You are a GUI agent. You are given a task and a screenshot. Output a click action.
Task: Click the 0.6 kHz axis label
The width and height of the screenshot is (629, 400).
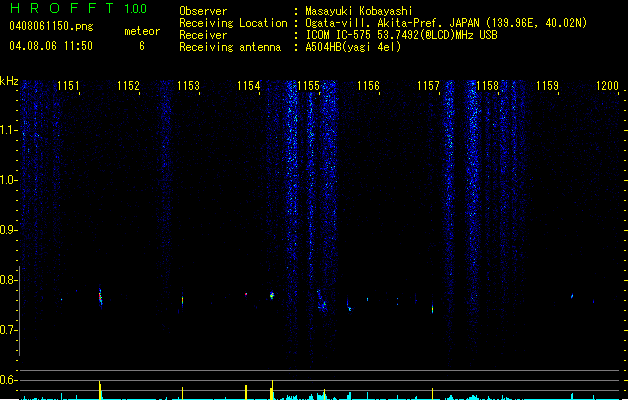click(8, 380)
